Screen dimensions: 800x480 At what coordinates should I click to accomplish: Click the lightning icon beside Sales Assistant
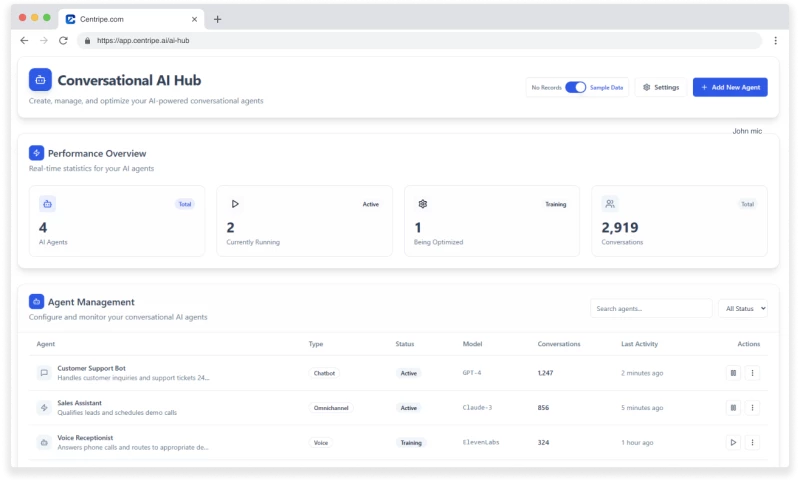coord(44,408)
